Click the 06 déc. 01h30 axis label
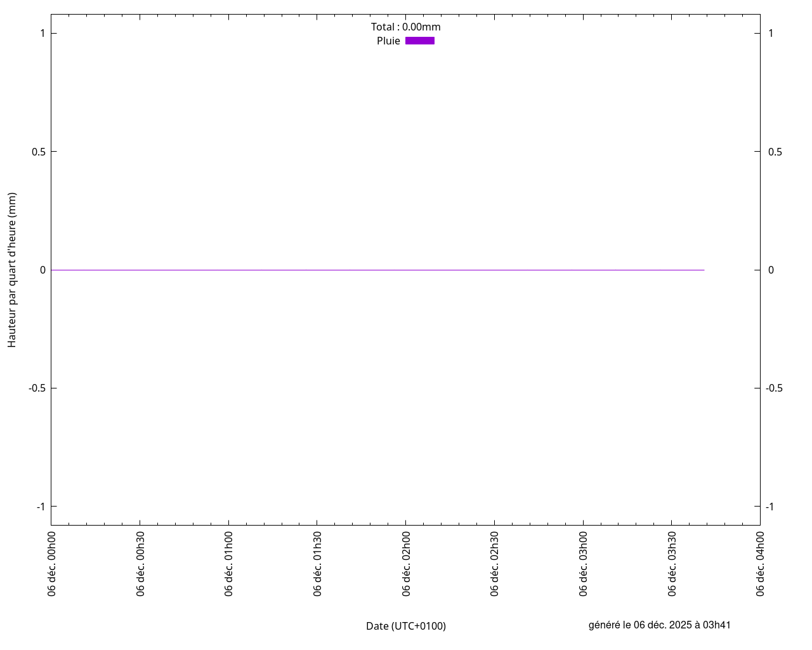The height and width of the screenshot is (650, 812). pos(317,564)
